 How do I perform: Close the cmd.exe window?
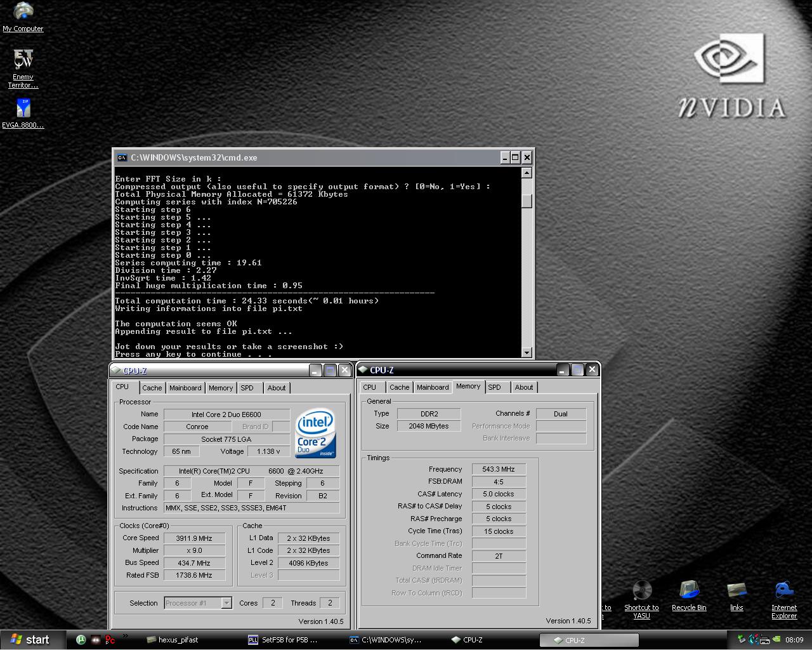[x=527, y=157]
